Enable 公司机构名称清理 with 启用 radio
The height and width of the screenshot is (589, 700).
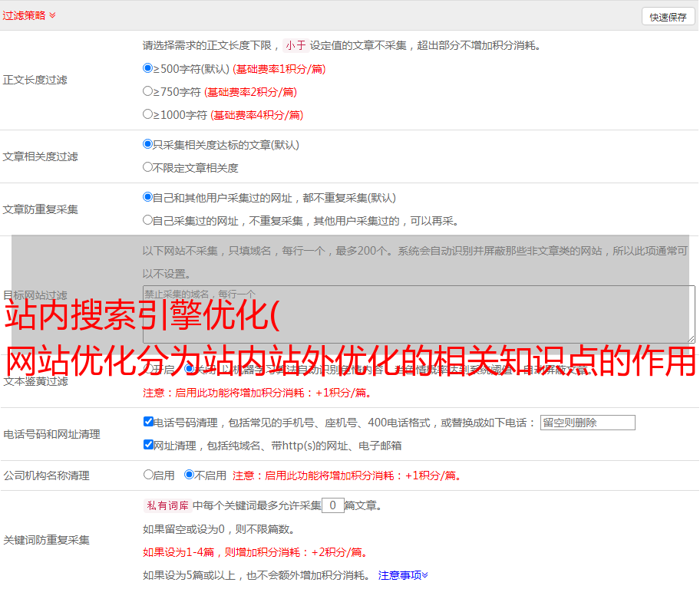148,475
